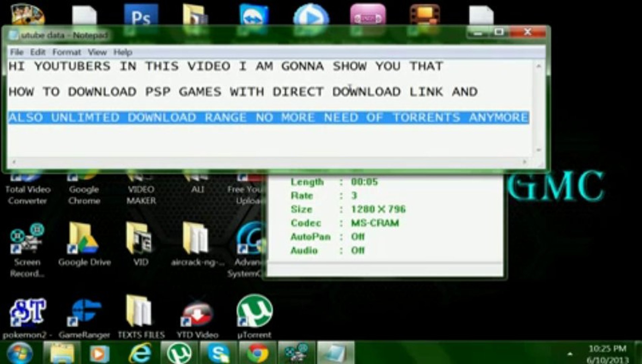The width and height of the screenshot is (642, 364).
Task: Open Skype from the taskbar
Action: click(218, 353)
